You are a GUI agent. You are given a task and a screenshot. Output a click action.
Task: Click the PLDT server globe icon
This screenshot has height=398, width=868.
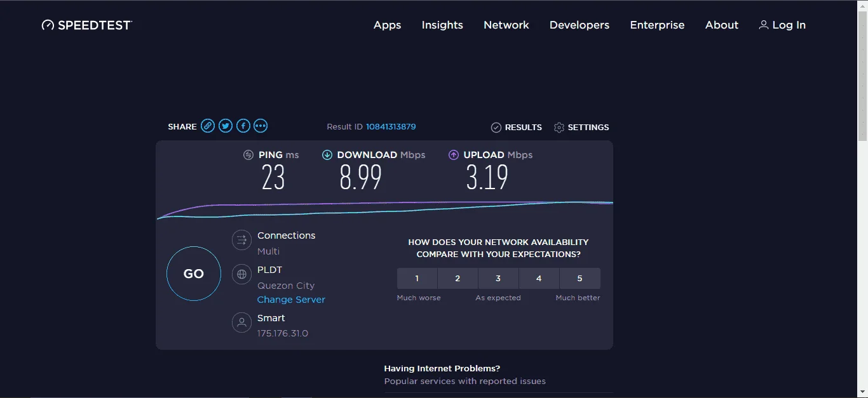point(241,274)
